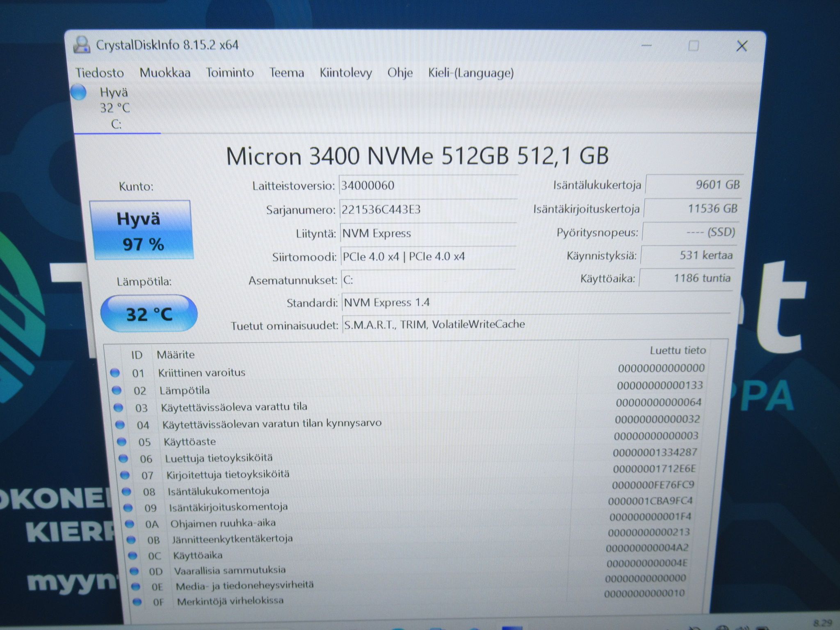
Task: Open the Tiedosto menu
Action: point(100,73)
